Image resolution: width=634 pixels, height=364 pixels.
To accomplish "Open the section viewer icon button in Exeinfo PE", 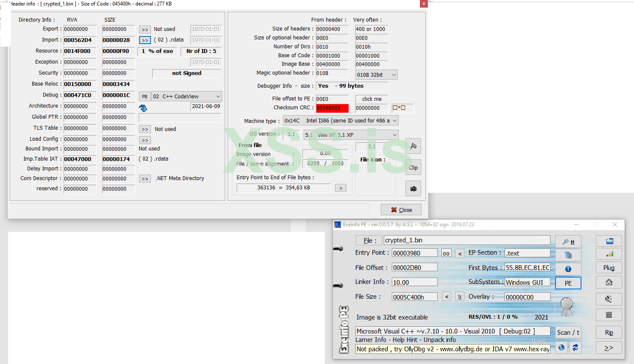I will click(x=568, y=255).
